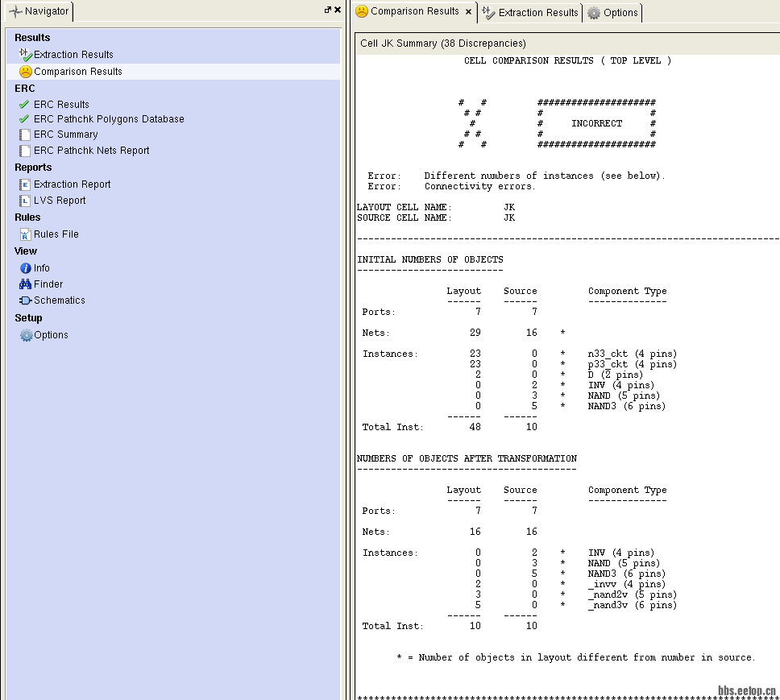Click the LAYOUT CELL NAME line

point(436,207)
